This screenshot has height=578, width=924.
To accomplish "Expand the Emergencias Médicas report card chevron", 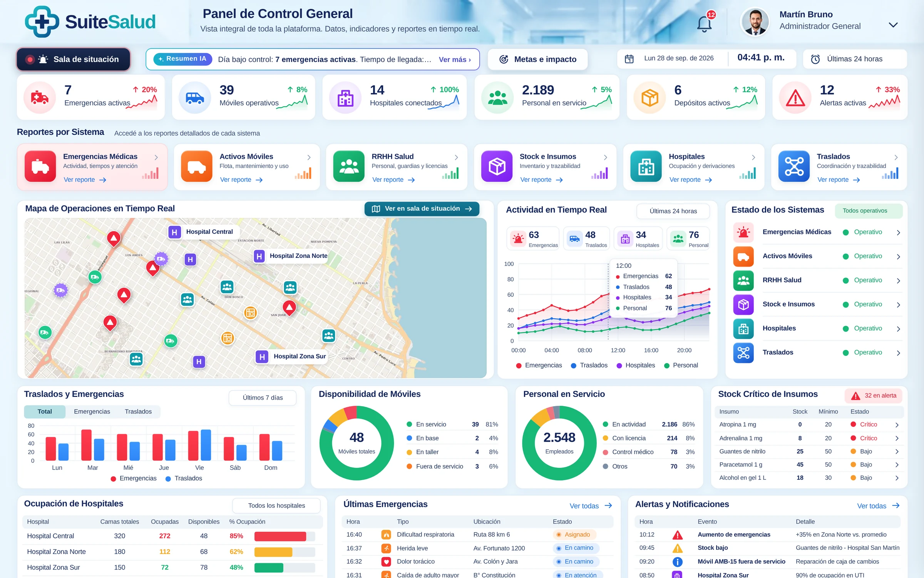I will click(156, 158).
